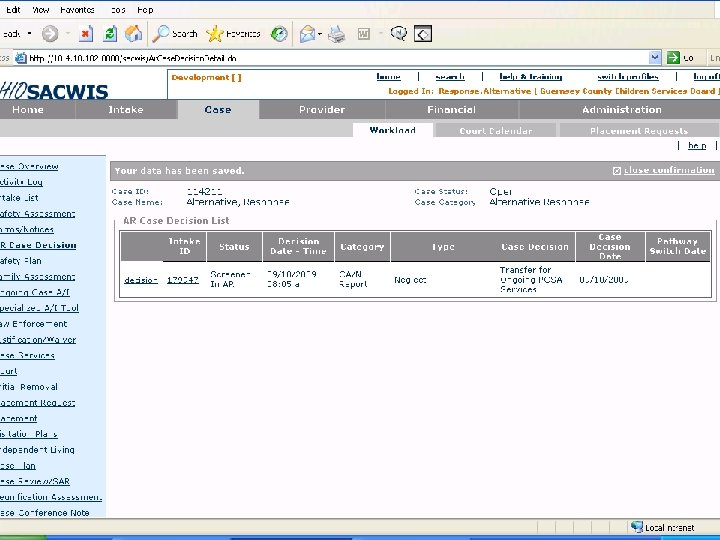Open Family Assessment in sidebar

(38, 276)
